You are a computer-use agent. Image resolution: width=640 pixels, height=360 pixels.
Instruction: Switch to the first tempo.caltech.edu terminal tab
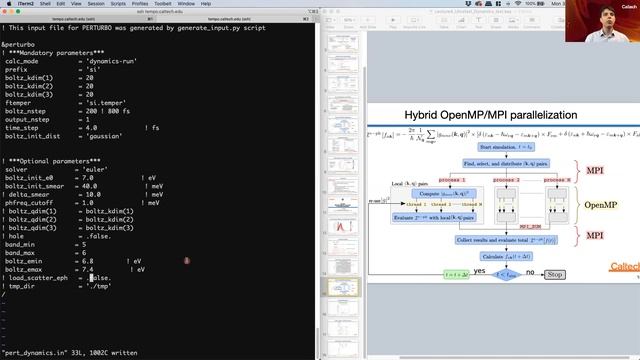tap(74, 19)
